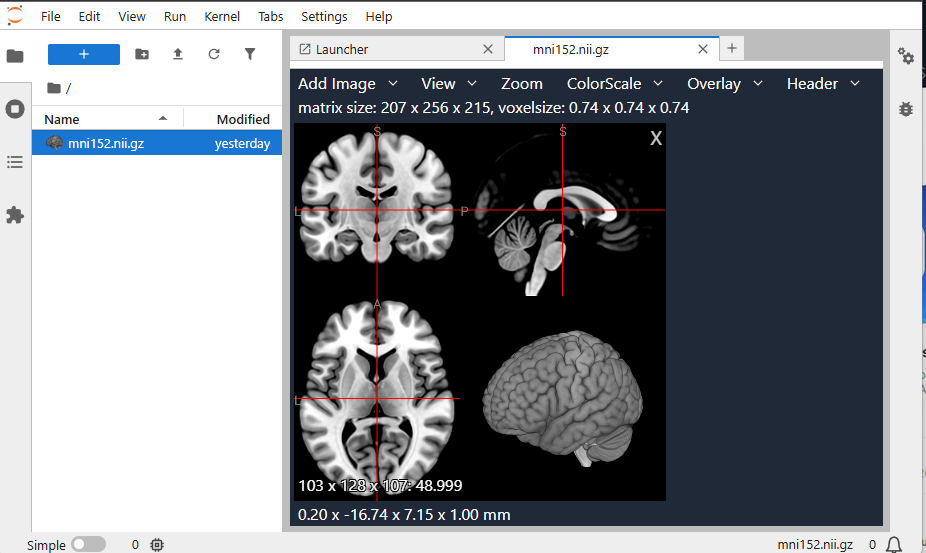Close the viewer with white X

tap(656, 139)
